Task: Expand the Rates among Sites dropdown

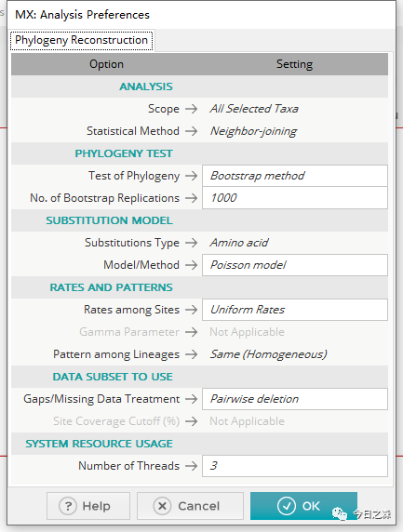Action: pyautogui.click(x=295, y=310)
